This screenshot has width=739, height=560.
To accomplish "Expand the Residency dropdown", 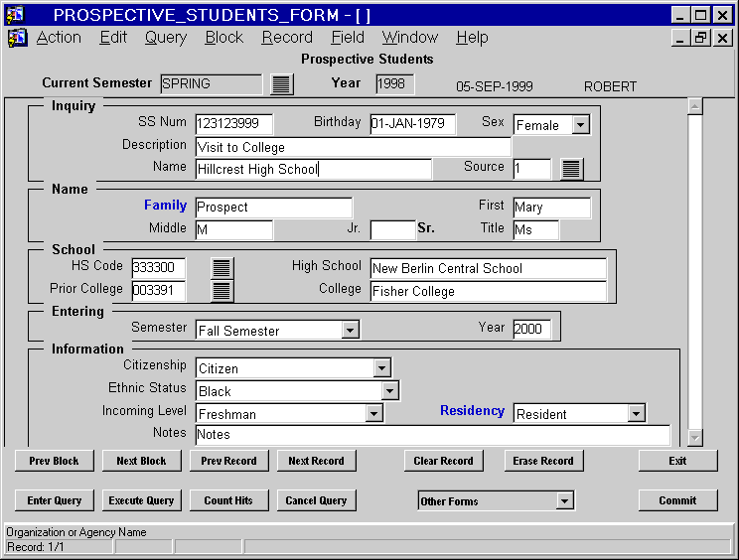I will coord(637,413).
